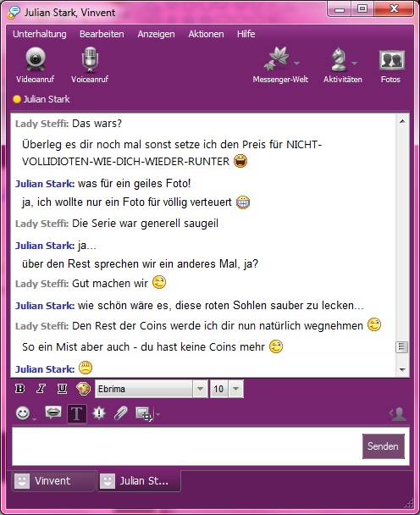
Task: Switch to the Vinvent conversation tab
Action: tap(53, 481)
